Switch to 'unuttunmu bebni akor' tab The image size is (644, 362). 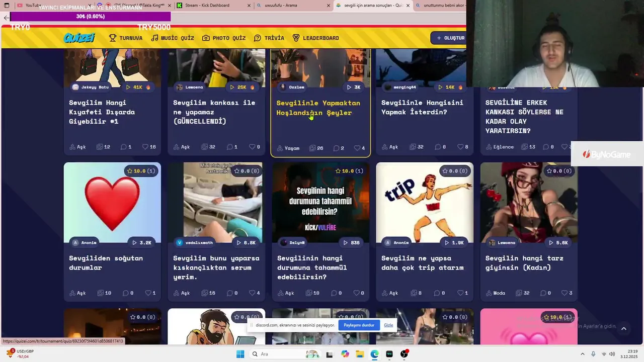441,6
